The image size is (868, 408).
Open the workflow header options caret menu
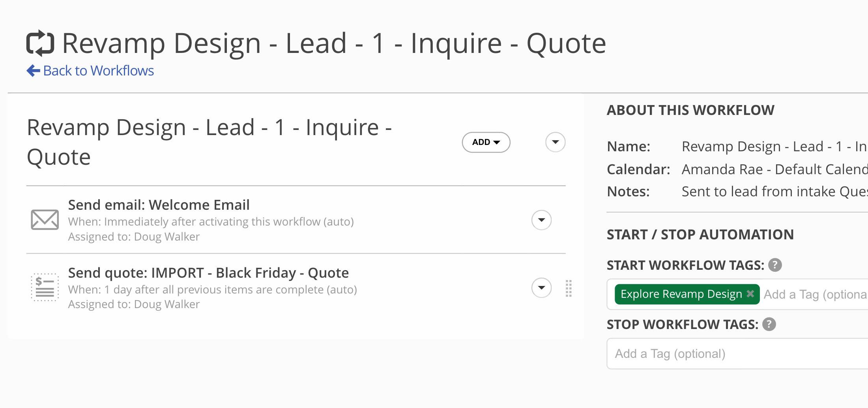click(555, 142)
